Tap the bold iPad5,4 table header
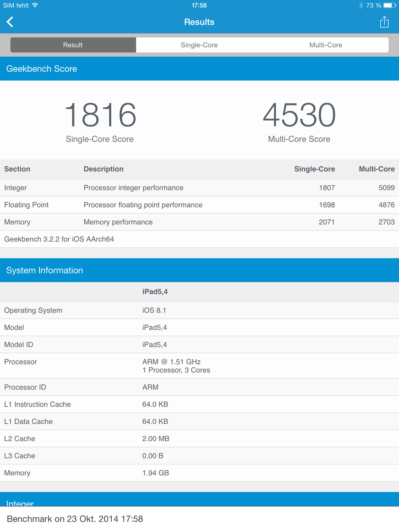 (155, 292)
